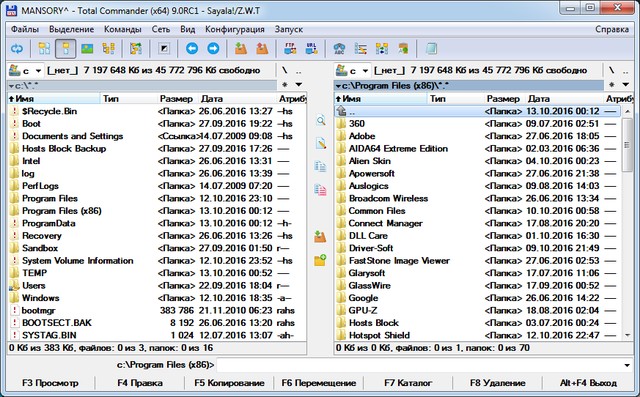Click the swap panels toolbar icon
Screen dimensions: 640x397
(x=136, y=49)
